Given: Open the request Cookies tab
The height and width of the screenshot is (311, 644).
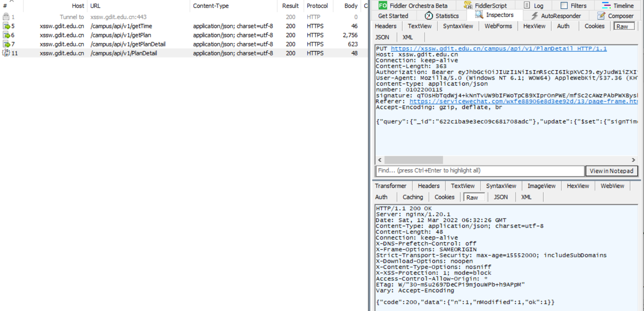Looking at the screenshot, I should 594,26.
